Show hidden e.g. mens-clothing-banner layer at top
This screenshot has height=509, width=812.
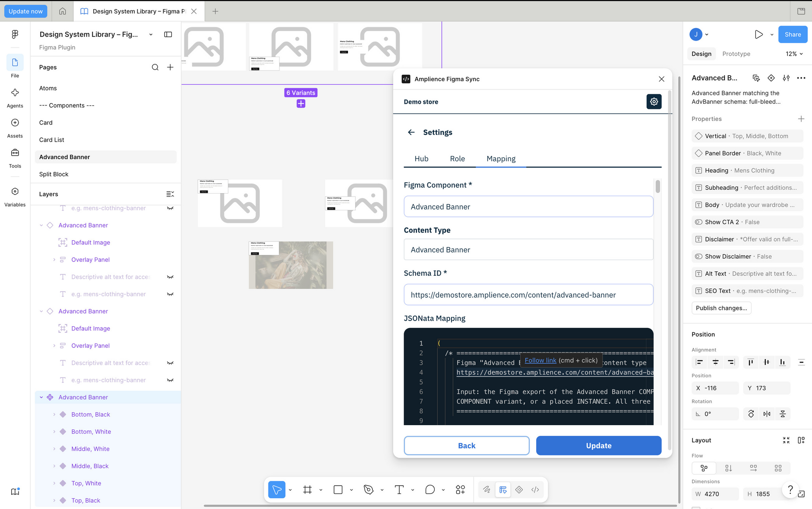pos(170,208)
